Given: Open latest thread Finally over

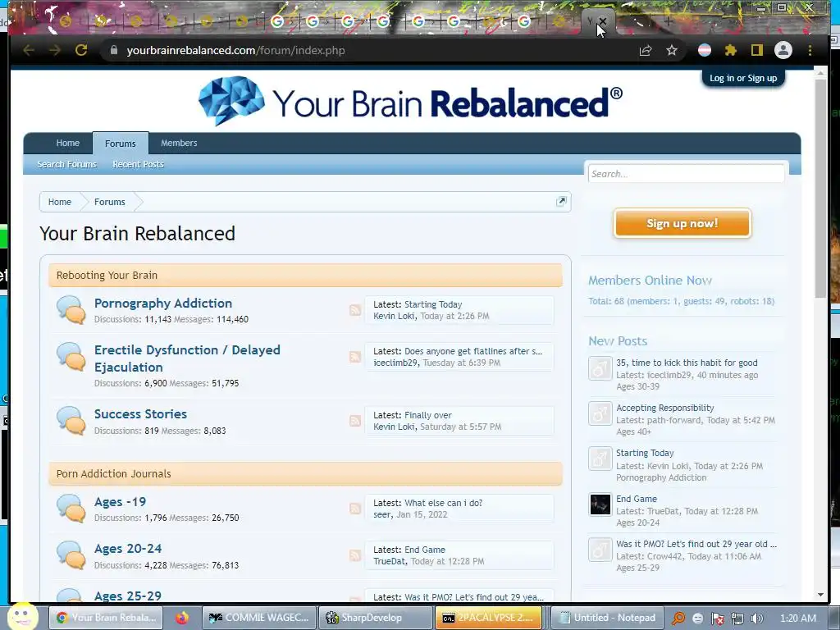Looking at the screenshot, I should pyautogui.click(x=428, y=415).
